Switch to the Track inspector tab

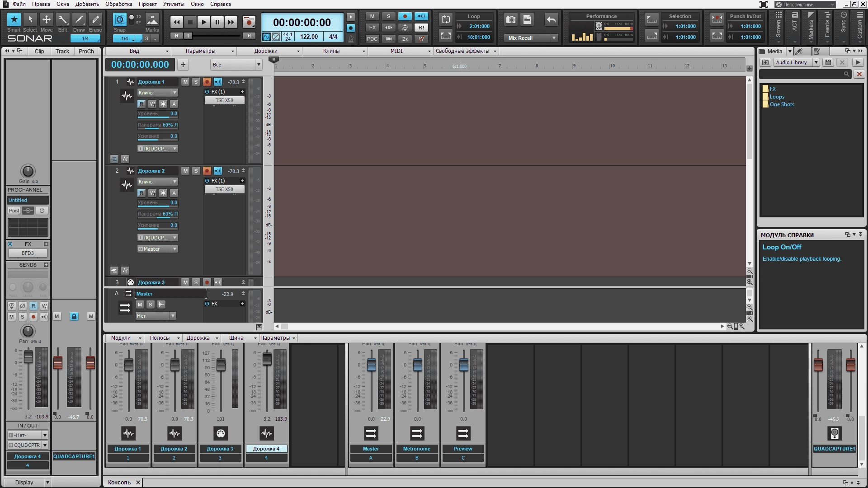(x=62, y=51)
